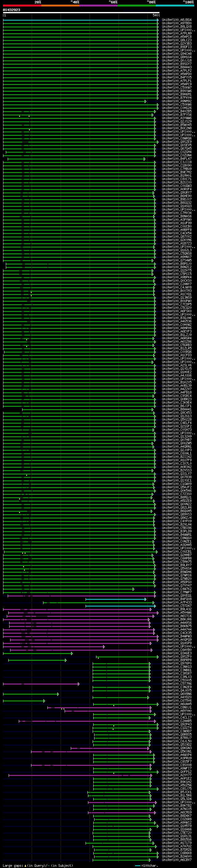The image size is (197, 868).
Task: Click hit label UniRef100_Q0JJ18
Action: 177,61
